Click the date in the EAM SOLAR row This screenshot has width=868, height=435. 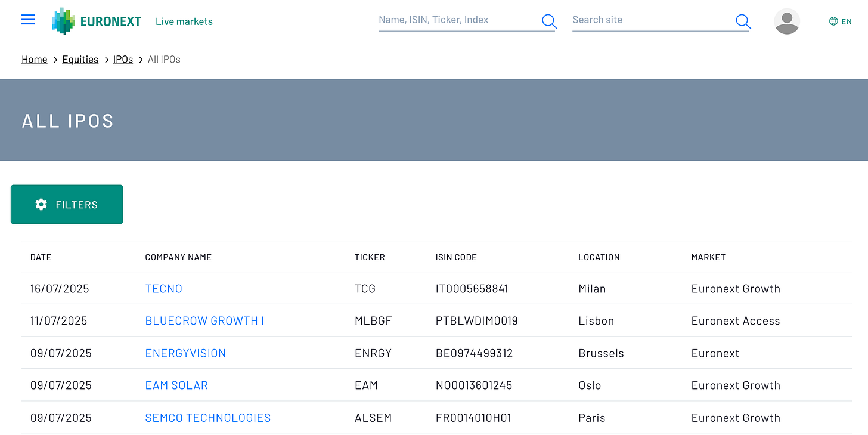(61, 385)
